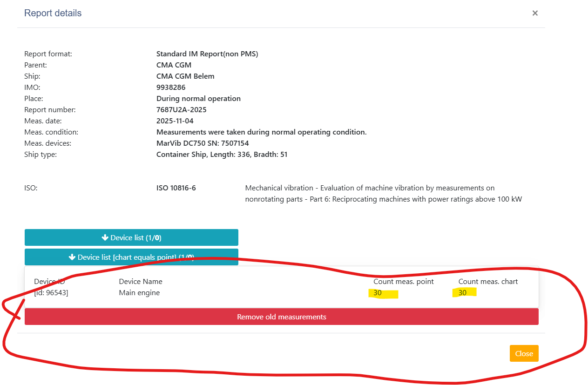This screenshot has height=385, width=588.
Task: Click the orange Close button
Action: pos(524,353)
